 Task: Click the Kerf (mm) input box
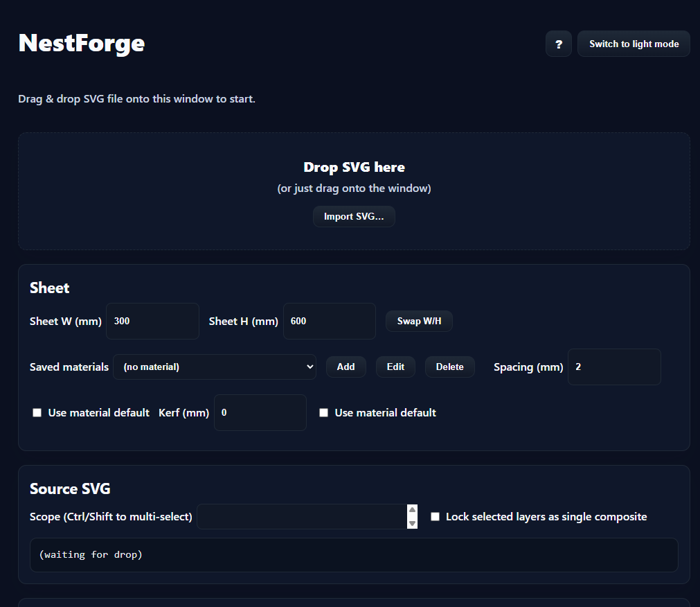(x=260, y=413)
